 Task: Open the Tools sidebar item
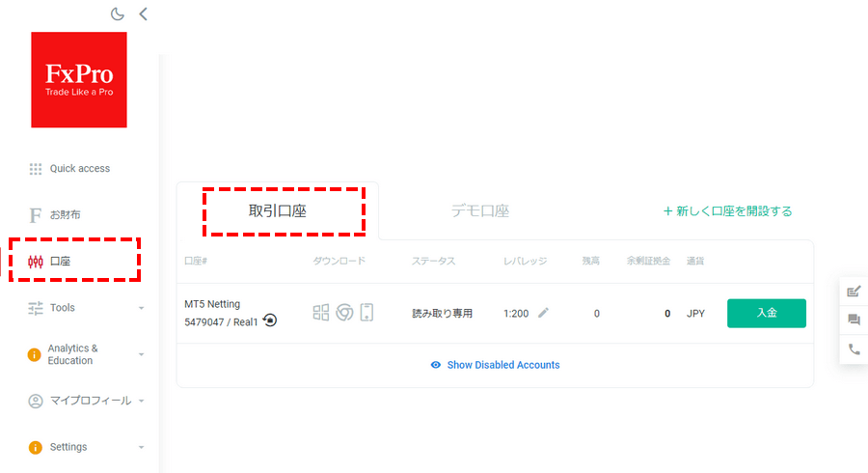tap(62, 307)
